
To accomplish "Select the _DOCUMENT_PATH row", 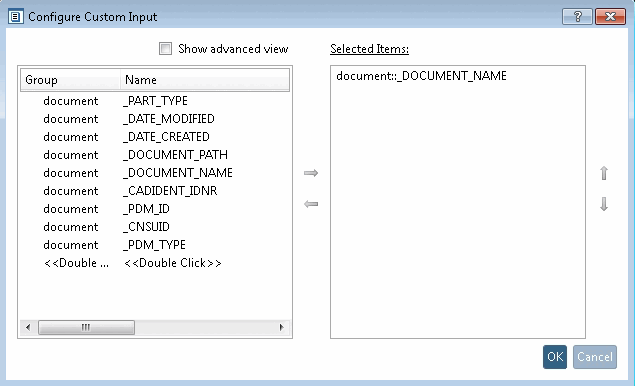I will point(155,155).
